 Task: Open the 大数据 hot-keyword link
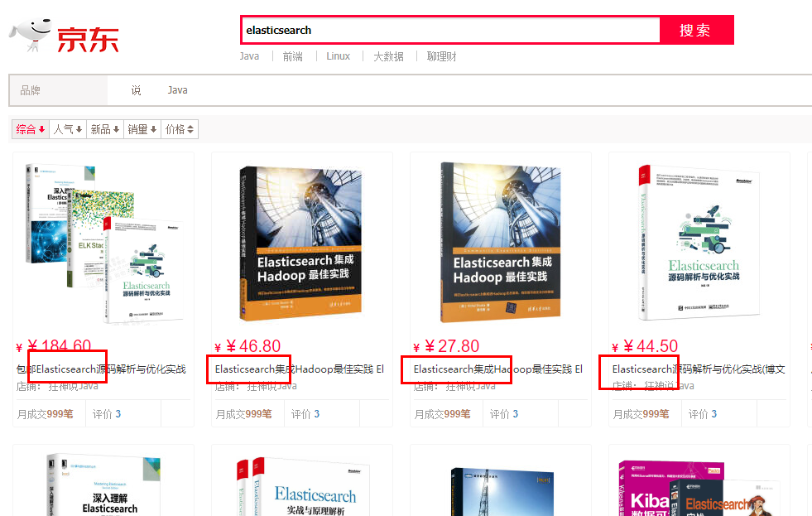click(x=388, y=56)
